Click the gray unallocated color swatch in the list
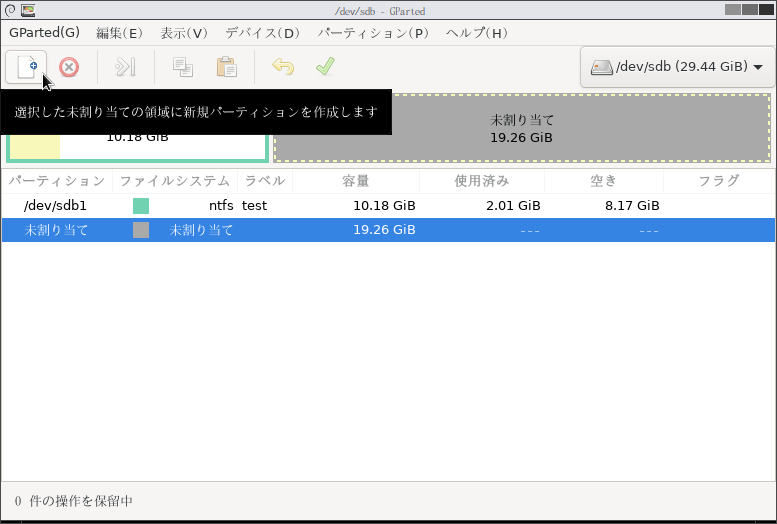 coord(141,230)
